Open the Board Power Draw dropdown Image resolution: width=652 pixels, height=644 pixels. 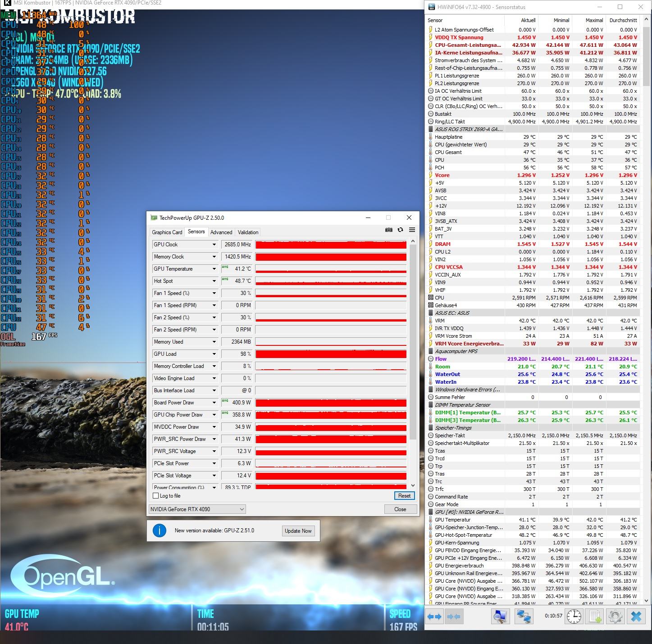click(x=214, y=403)
